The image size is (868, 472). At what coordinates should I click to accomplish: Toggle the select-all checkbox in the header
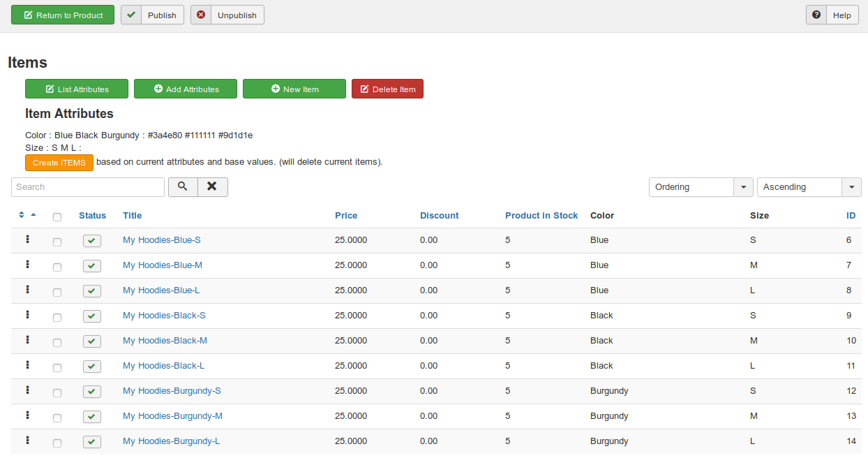57,217
